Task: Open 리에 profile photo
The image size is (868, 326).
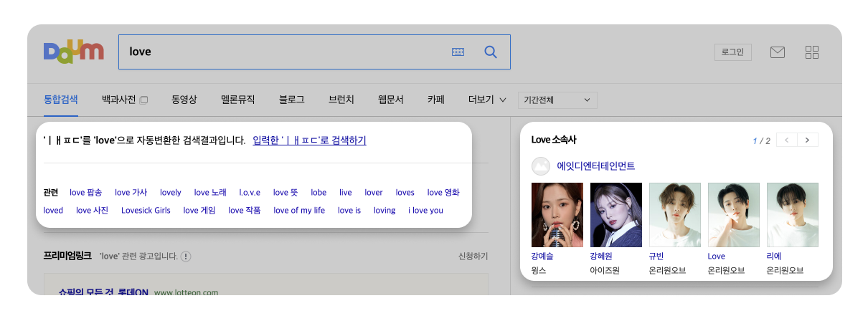Action: tap(793, 215)
